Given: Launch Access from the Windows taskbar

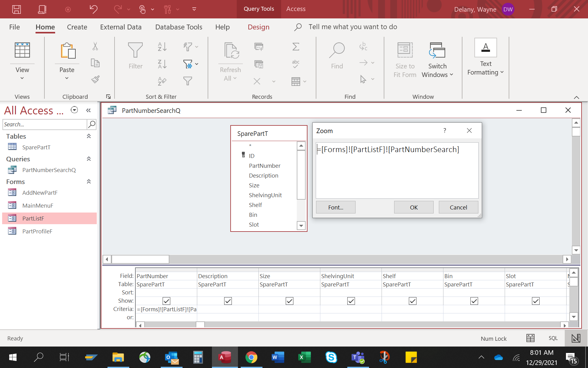Looking at the screenshot, I should pos(225,357).
